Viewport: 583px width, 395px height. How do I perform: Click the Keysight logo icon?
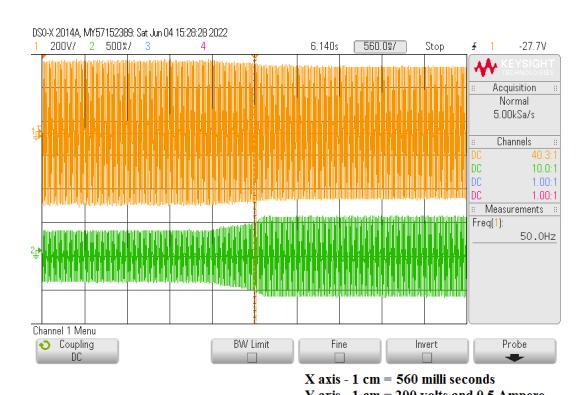tap(486, 68)
